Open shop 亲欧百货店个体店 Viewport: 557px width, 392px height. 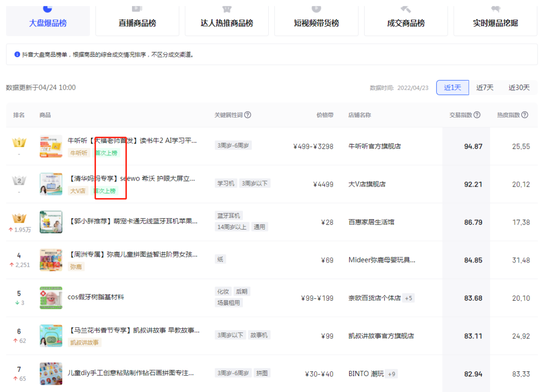[x=374, y=298]
